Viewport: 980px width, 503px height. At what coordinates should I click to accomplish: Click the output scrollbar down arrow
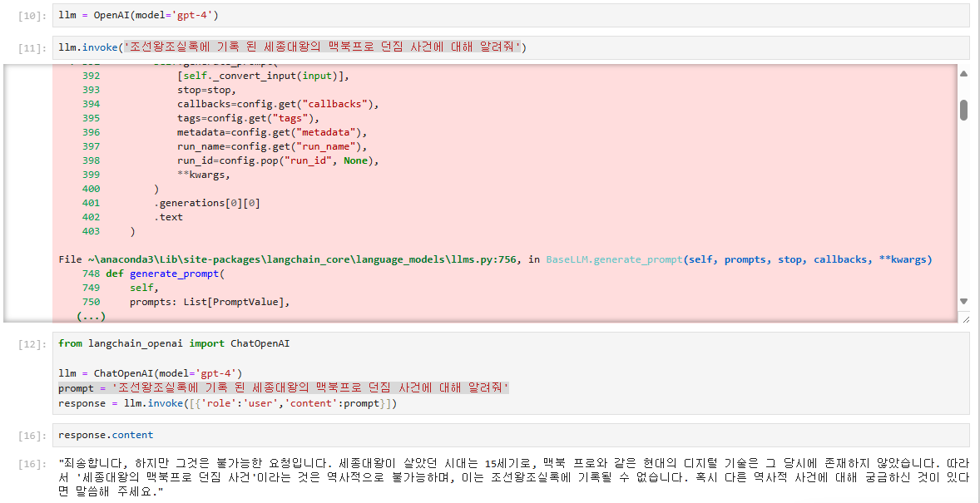(x=963, y=301)
